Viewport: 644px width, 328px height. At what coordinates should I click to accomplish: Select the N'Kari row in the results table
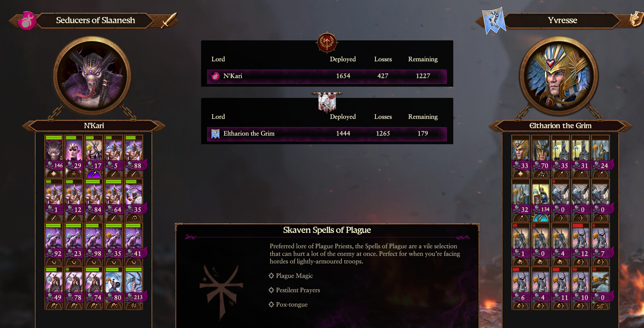[x=327, y=76]
